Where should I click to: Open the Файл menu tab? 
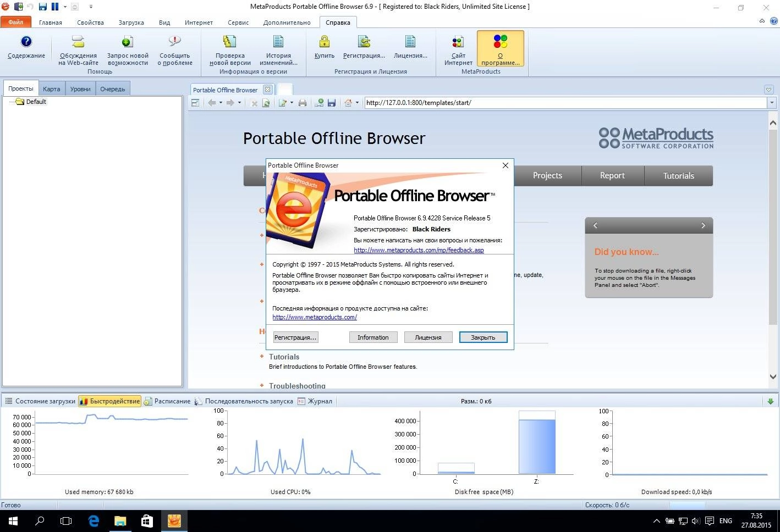pyautogui.click(x=15, y=22)
